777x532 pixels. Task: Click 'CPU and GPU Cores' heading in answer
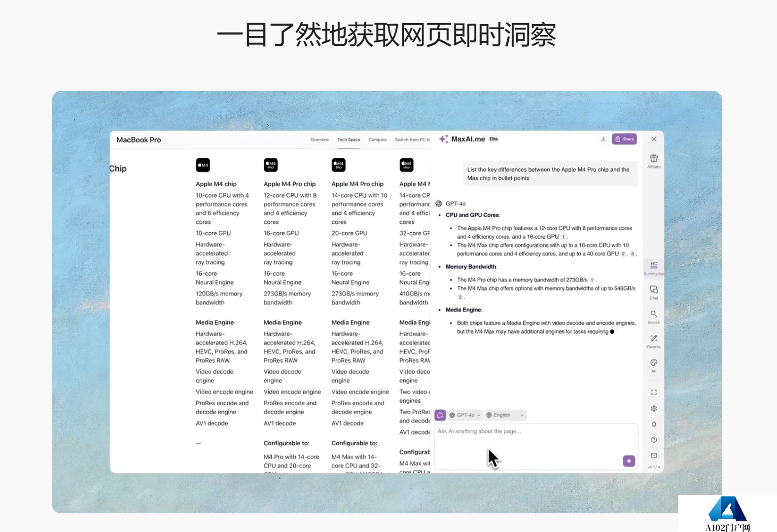(472, 215)
